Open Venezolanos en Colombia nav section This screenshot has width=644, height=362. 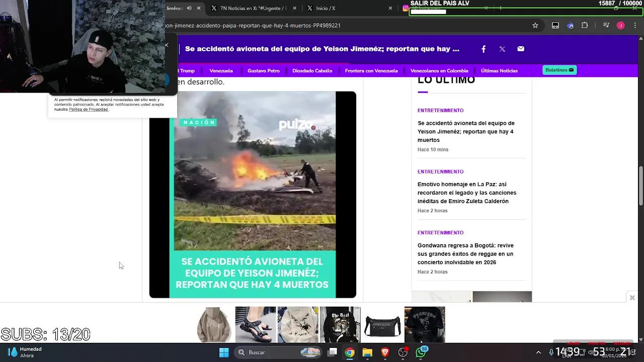(439, 70)
